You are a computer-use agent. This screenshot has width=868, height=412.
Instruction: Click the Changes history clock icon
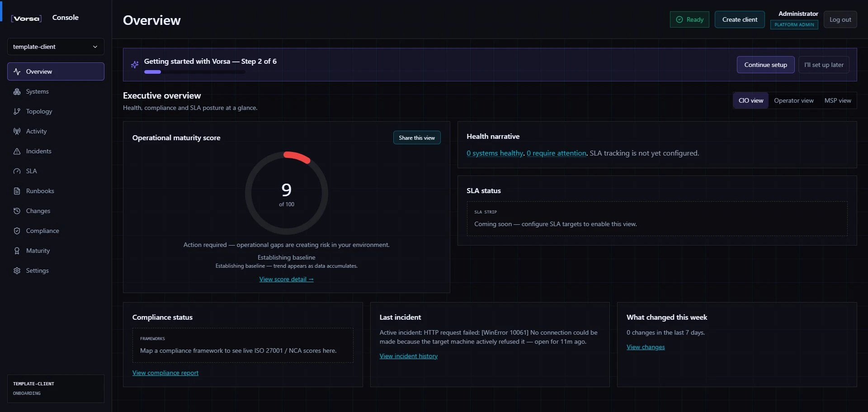click(17, 211)
